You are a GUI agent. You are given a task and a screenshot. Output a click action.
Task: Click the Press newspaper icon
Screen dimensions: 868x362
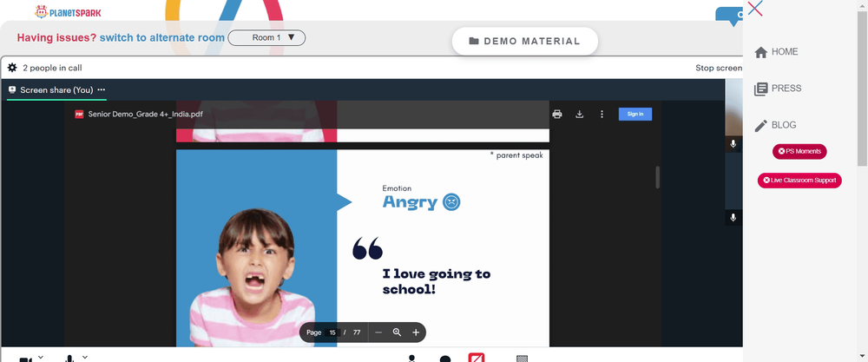tap(760, 89)
